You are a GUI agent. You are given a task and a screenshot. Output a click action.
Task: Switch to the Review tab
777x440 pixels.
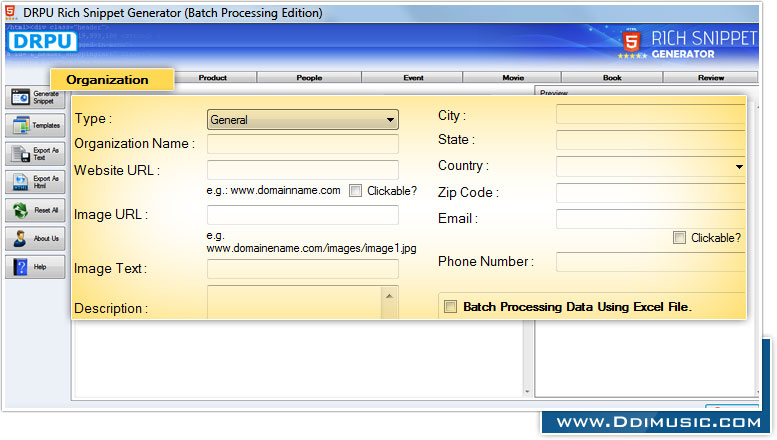pyautogui.click(x=711, y=78)
